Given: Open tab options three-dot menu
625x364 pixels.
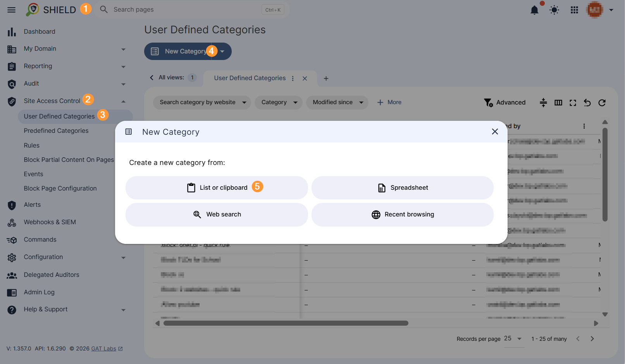Looking at the screenshot, I should tap(293, 78).
